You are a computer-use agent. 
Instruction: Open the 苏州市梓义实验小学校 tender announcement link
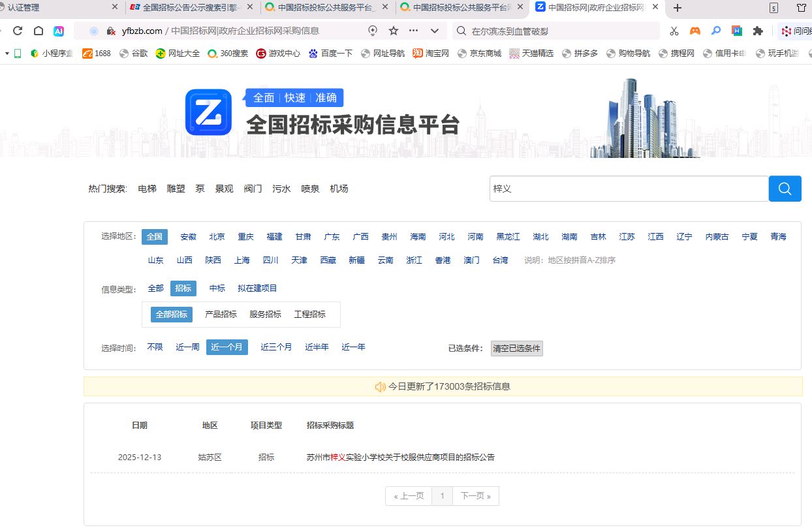point(400,457)
